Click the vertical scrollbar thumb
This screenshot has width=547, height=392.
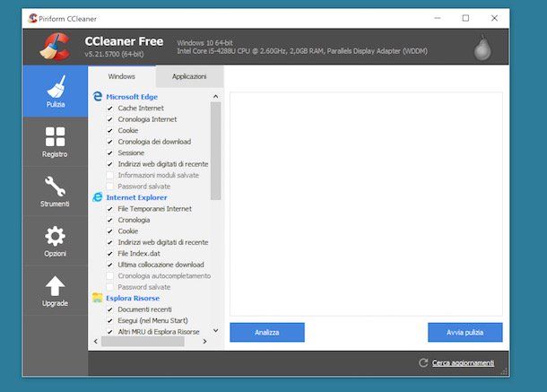point(215,151)
